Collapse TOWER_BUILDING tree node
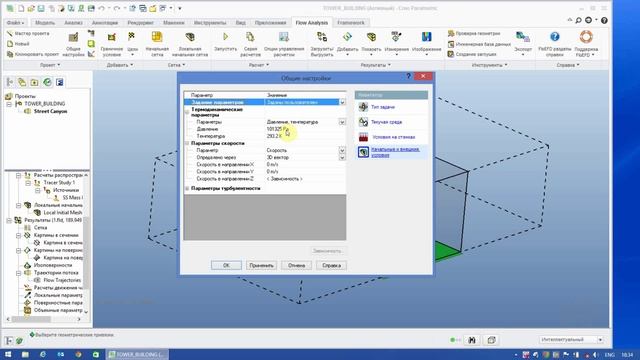Image resolution: width=640 pixels, height=360 pixels. [x=9, y=104]
